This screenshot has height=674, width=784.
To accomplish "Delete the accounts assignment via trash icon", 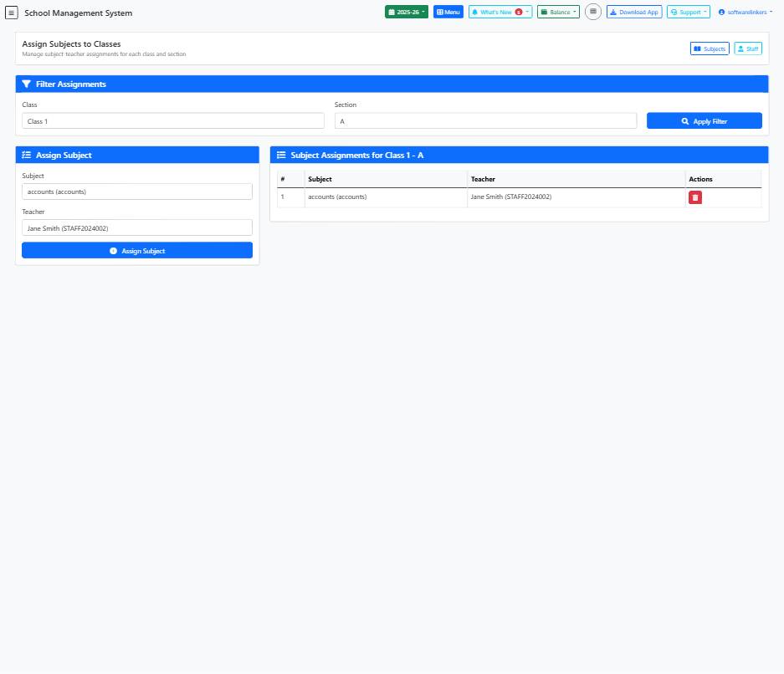I will coord(695,197).
